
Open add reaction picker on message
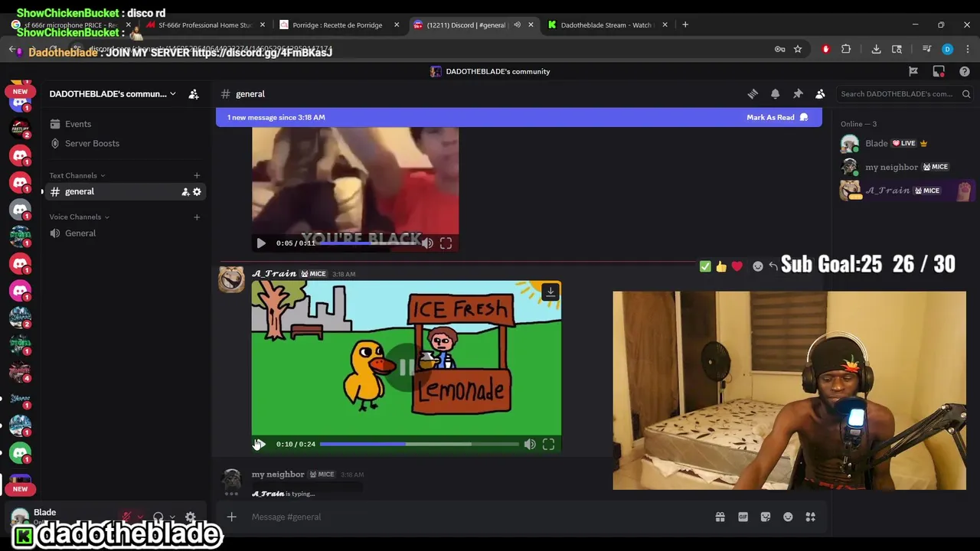[757, 266]
